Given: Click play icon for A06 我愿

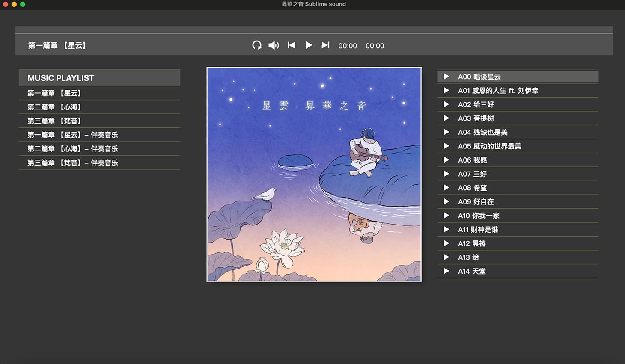Looking at the screenshot, I should click(x=446, y=160).
